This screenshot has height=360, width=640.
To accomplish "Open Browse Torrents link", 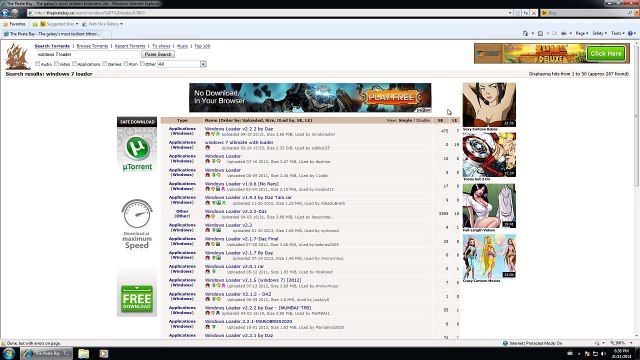I will [x=92, y=46].
